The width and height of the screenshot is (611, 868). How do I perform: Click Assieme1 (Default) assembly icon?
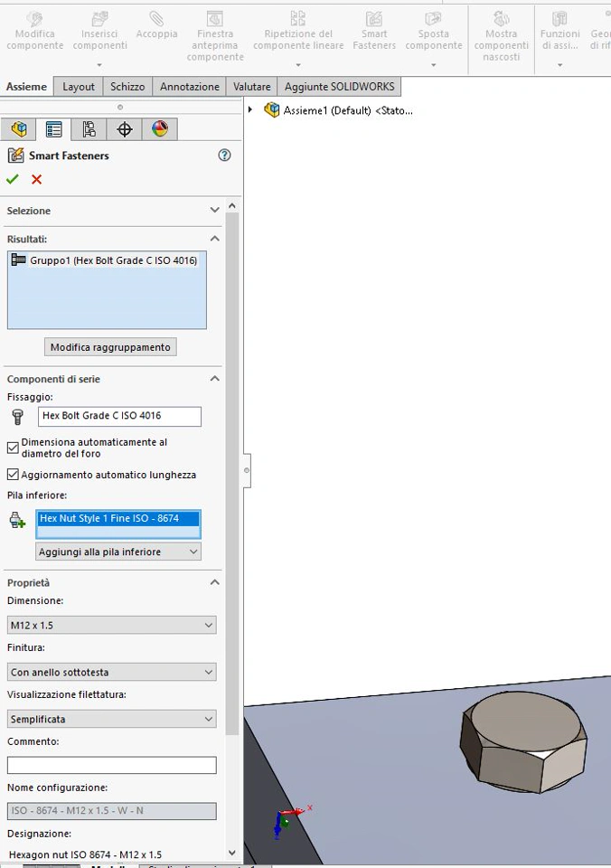[x=272, y=110]
